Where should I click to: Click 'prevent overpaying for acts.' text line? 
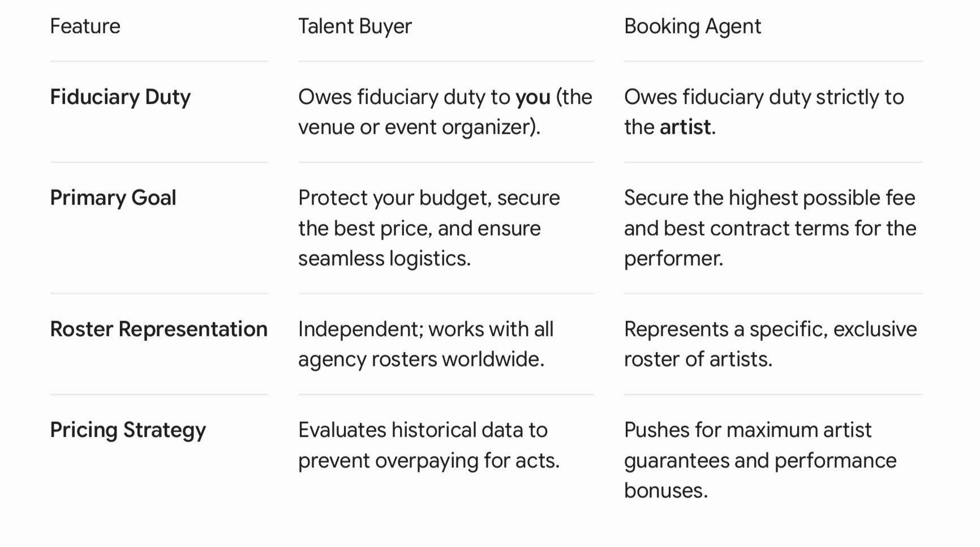click(429, 460)
